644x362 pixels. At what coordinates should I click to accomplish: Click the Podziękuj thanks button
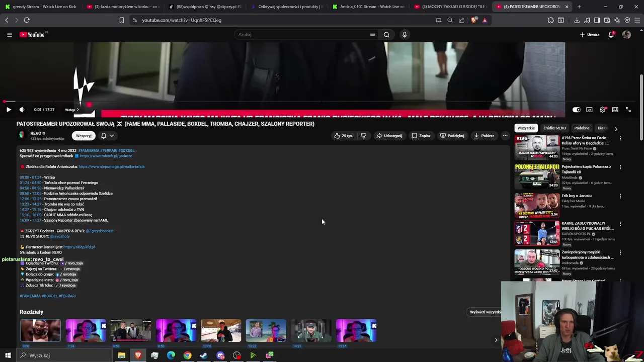click(x=452, y=136)
